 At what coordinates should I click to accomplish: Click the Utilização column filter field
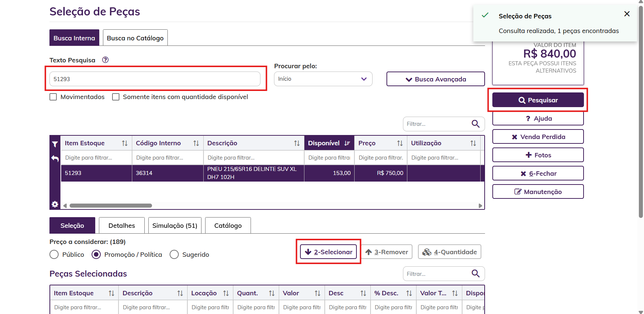(444, 158)
